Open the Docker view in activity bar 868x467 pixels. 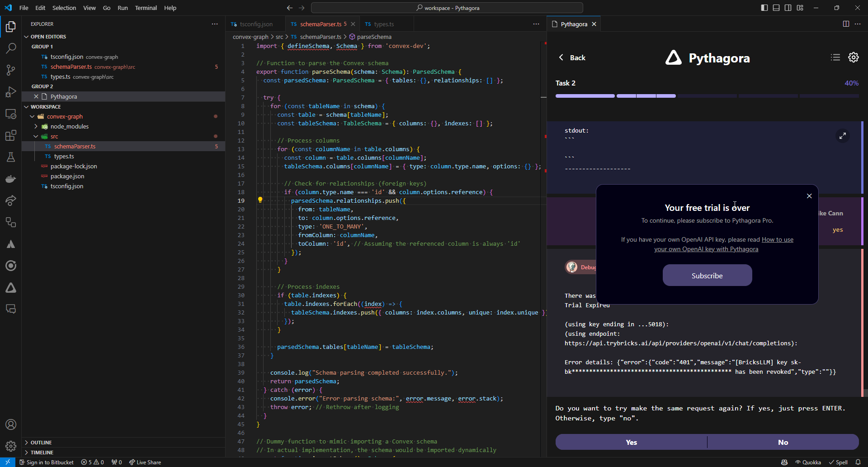pyautogui.click(x=11, y=179)
